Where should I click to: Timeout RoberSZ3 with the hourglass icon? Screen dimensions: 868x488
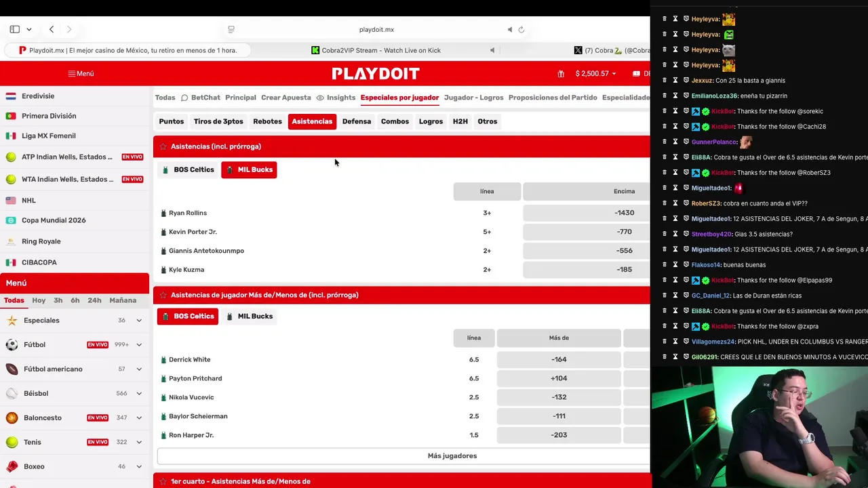(x=675, y=203)
